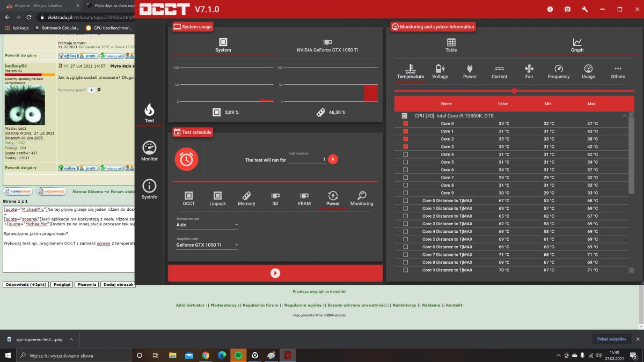Click Podgląd button in forum
Screen dimensions: 644x362
[62, 284]
